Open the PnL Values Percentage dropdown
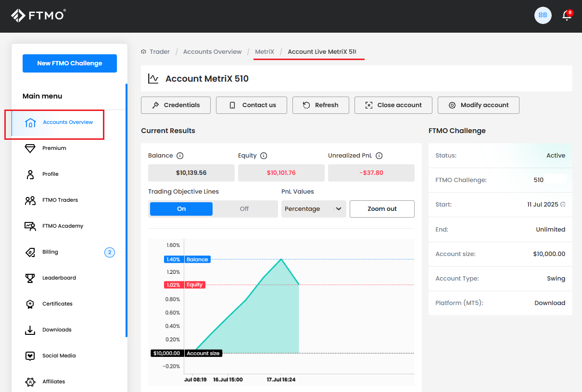 click(314, 209)
